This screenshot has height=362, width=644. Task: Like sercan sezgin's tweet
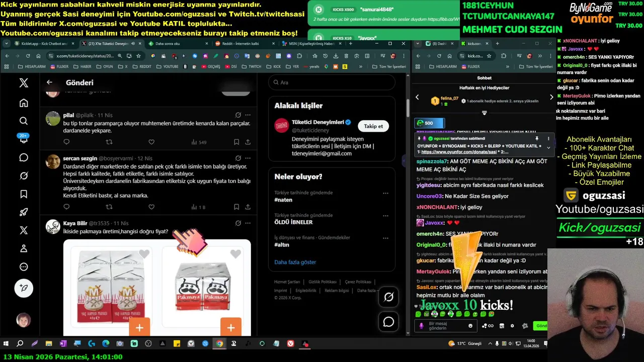(151, 207)
